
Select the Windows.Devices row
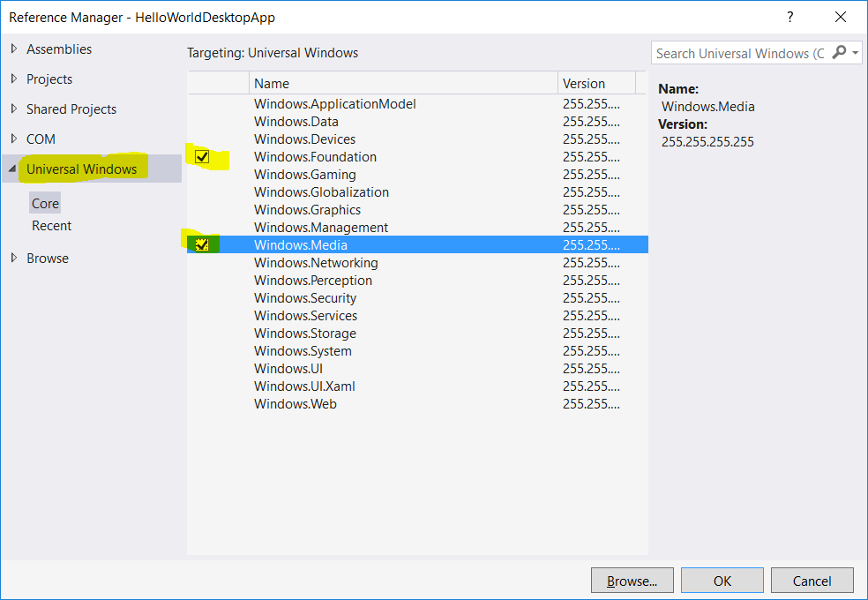pos(417,139)
